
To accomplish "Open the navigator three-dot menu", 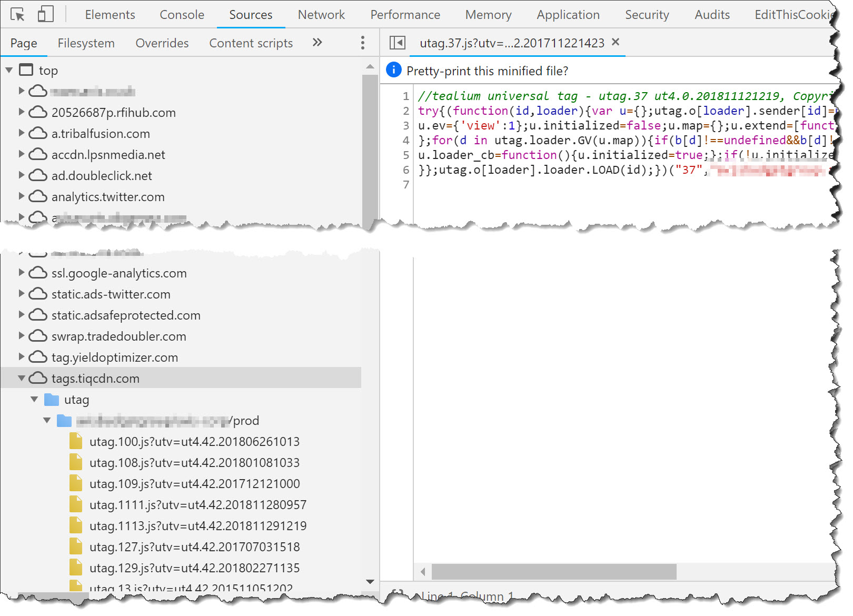I will point(362,43).
